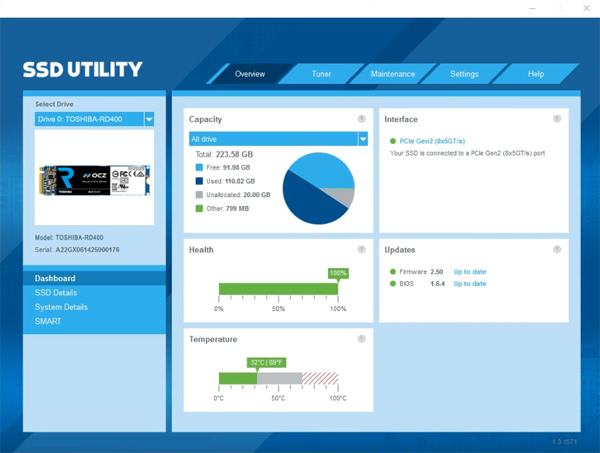
Task: Click the green Firmware status dot
Action: tap(393, 272)
